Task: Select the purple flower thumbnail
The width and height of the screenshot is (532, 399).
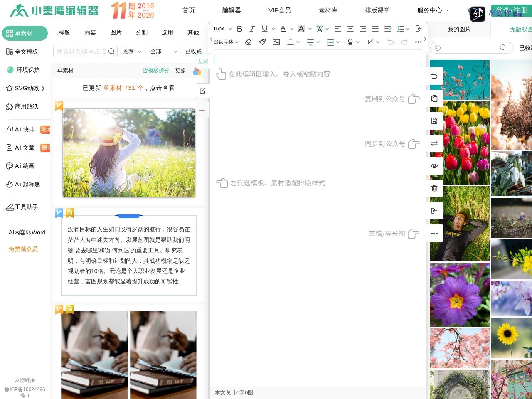Action: coord(460,294)
